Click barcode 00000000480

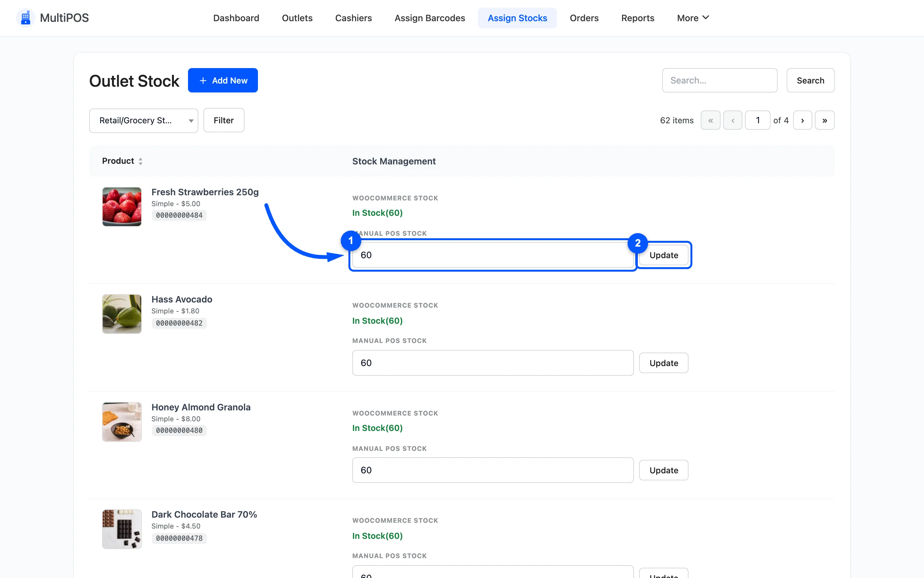click(x=179, y=430)
